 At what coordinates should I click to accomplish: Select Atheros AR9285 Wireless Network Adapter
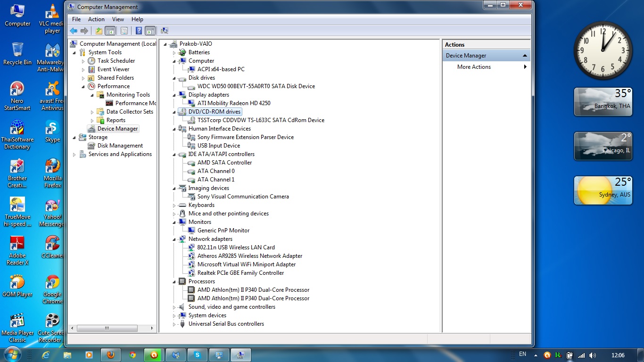[x=250, y=256]
